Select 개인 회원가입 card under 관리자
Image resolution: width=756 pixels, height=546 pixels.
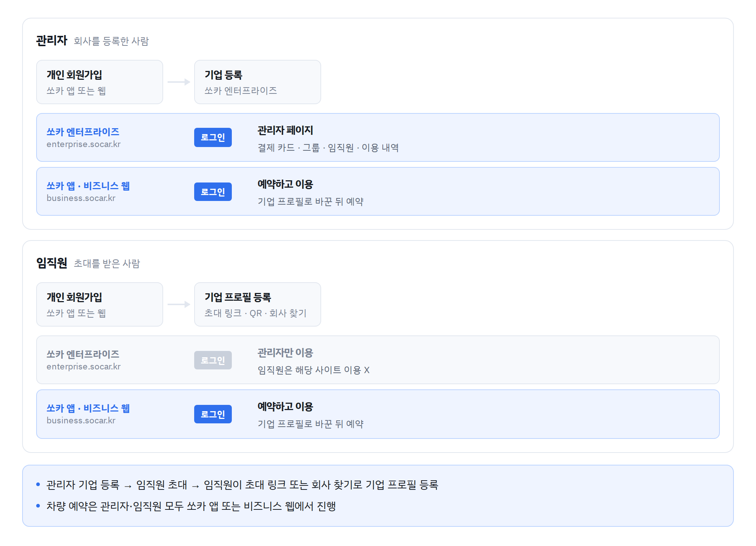click(x=100, y=82)
